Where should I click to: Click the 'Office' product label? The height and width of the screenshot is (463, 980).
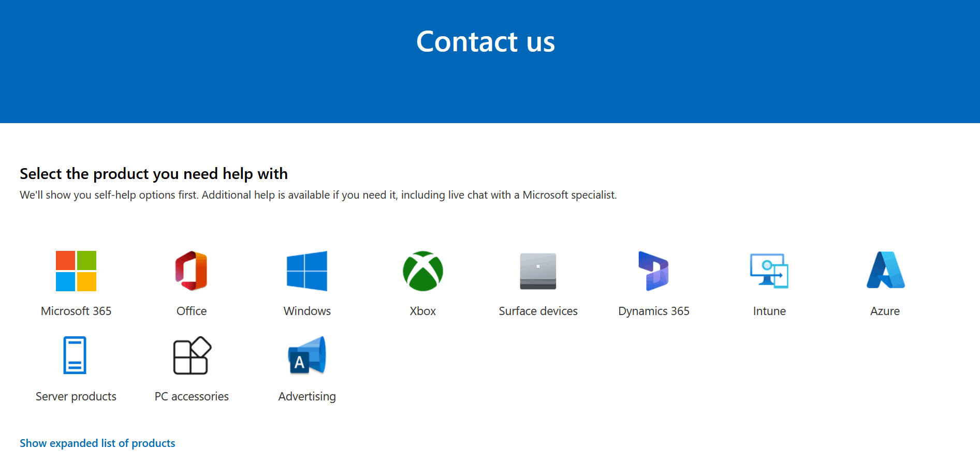click(192, 311)
